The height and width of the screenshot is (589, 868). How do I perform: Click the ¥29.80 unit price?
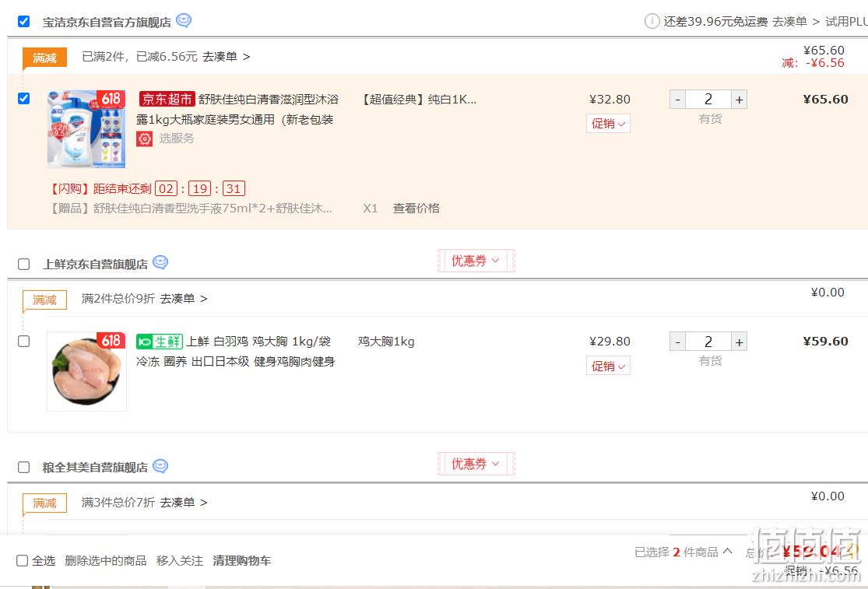point(610,342)
